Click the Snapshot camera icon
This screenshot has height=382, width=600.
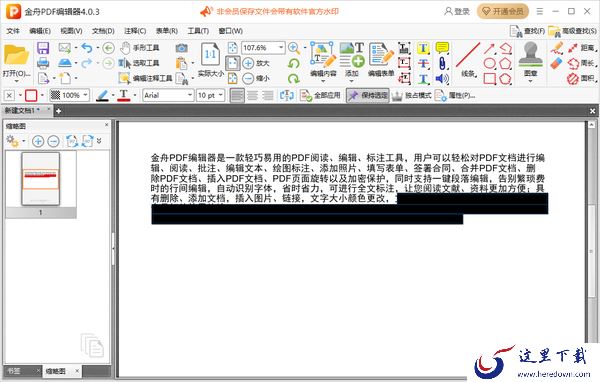tap(181, 48)
